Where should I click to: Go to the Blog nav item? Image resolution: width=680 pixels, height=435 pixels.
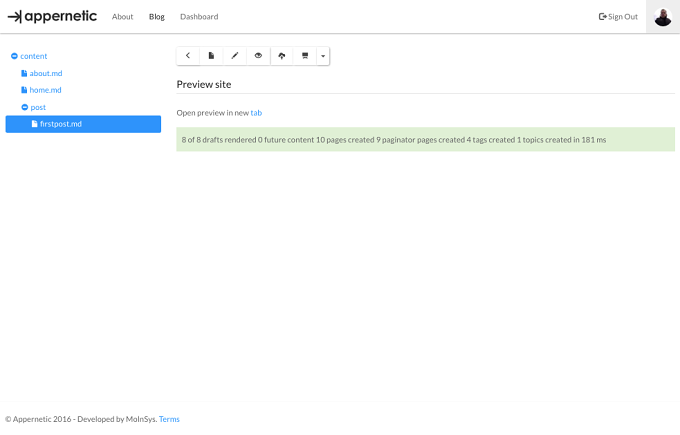tap(157, 17)
